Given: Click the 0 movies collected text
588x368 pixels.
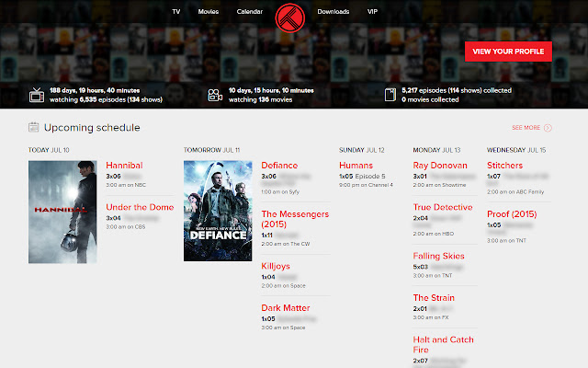Looking at the screenshot, I should coord(430,100).
